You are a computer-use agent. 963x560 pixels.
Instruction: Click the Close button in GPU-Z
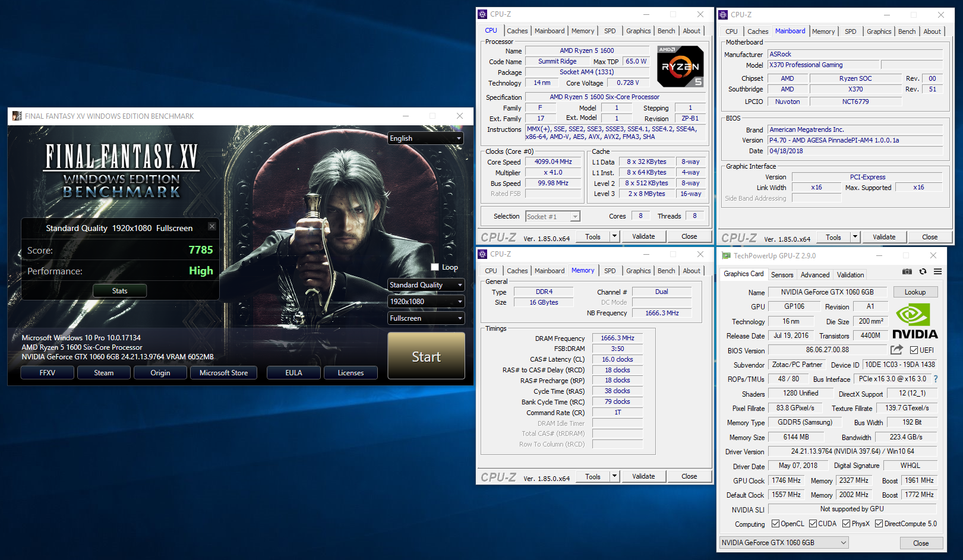coord(921,543)
